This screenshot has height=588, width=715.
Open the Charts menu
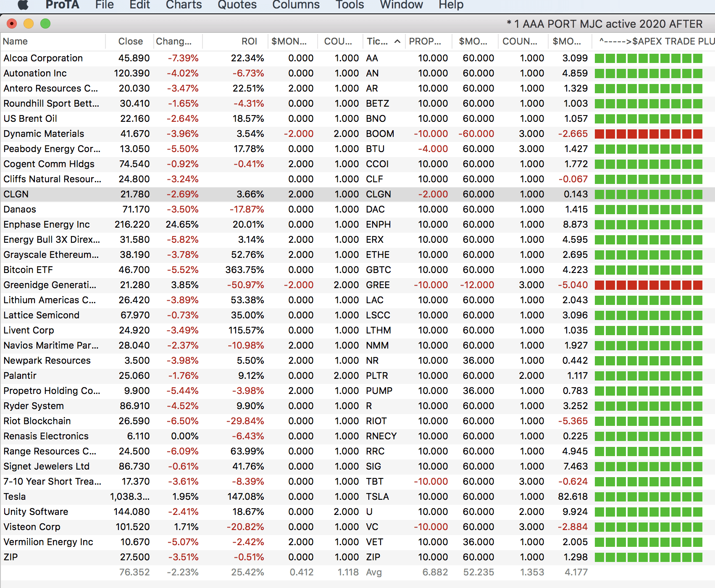tap(184, 5)
